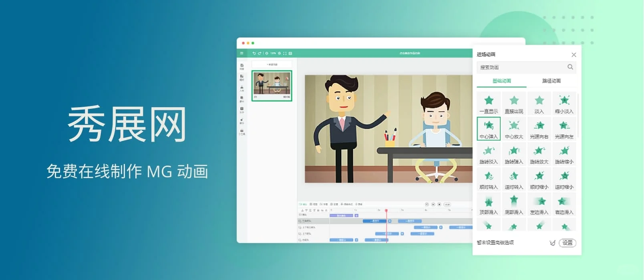Choose the 左边滑入 slide animation
Screen dimensions: 644x280
[x=539, y=204]
